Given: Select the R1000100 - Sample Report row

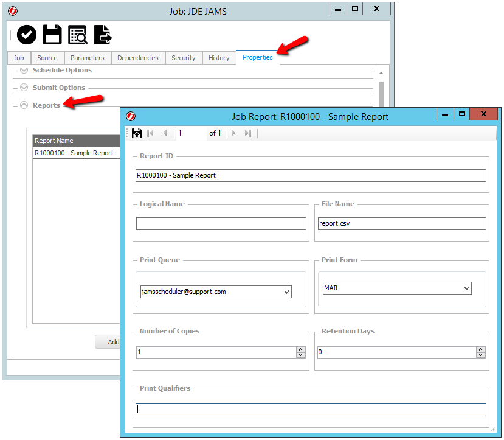Looking at the screenshot, I should tap(77, 153).
